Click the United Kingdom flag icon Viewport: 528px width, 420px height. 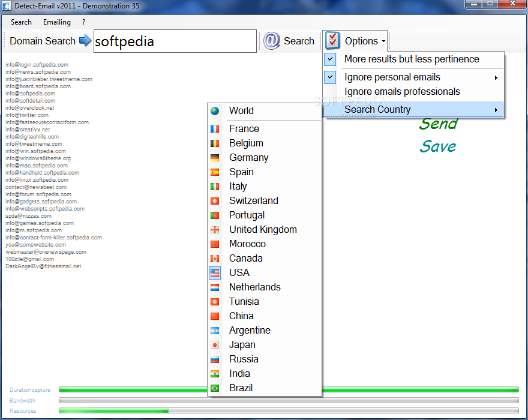click(215, 230)
